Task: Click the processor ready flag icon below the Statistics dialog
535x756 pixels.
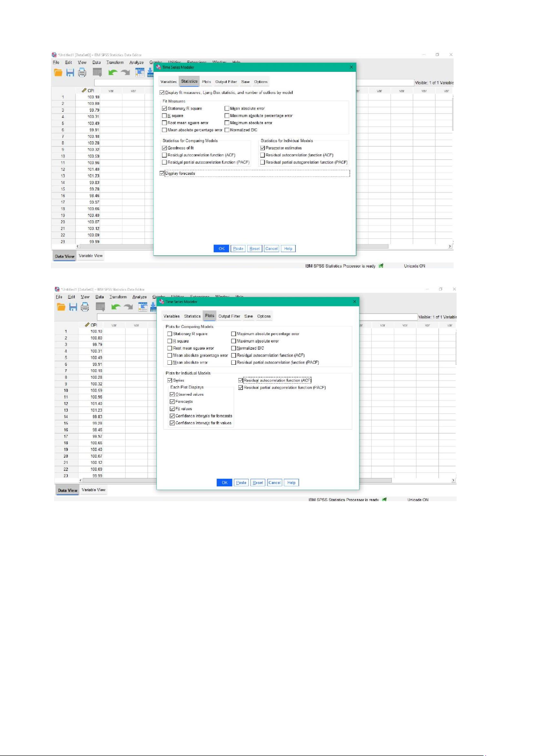Action: 381,266
